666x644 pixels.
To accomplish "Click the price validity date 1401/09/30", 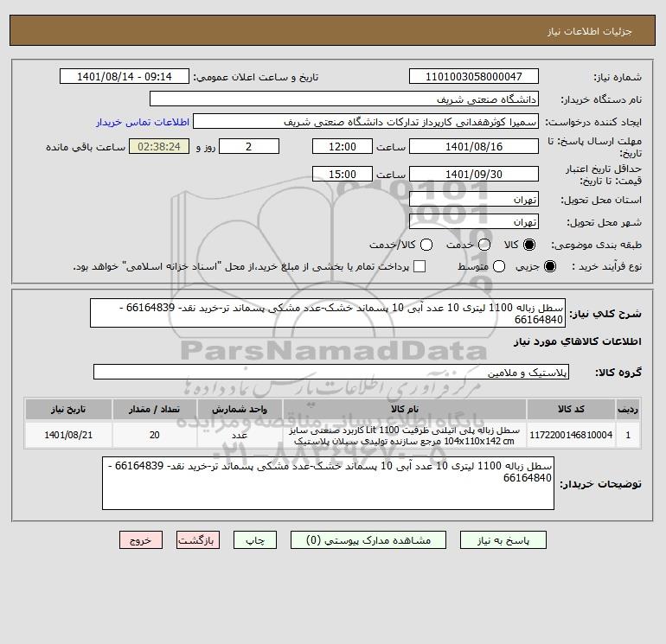I will (474, 174).
